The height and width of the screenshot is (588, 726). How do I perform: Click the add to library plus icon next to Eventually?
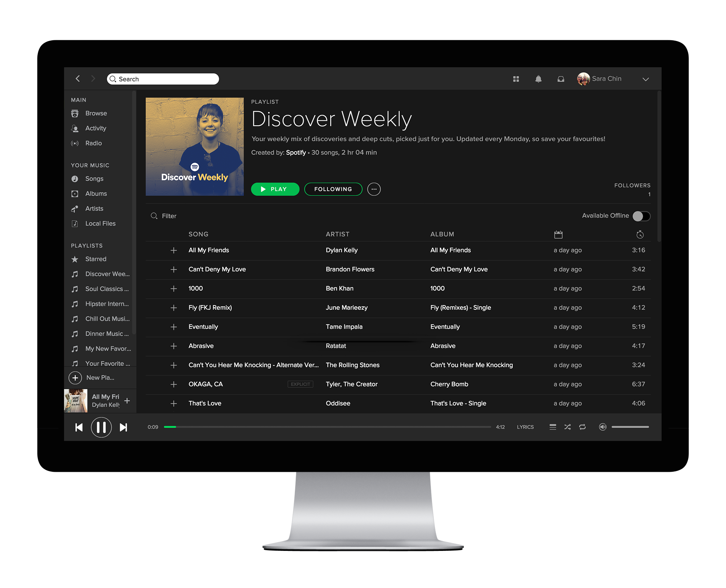173,327
